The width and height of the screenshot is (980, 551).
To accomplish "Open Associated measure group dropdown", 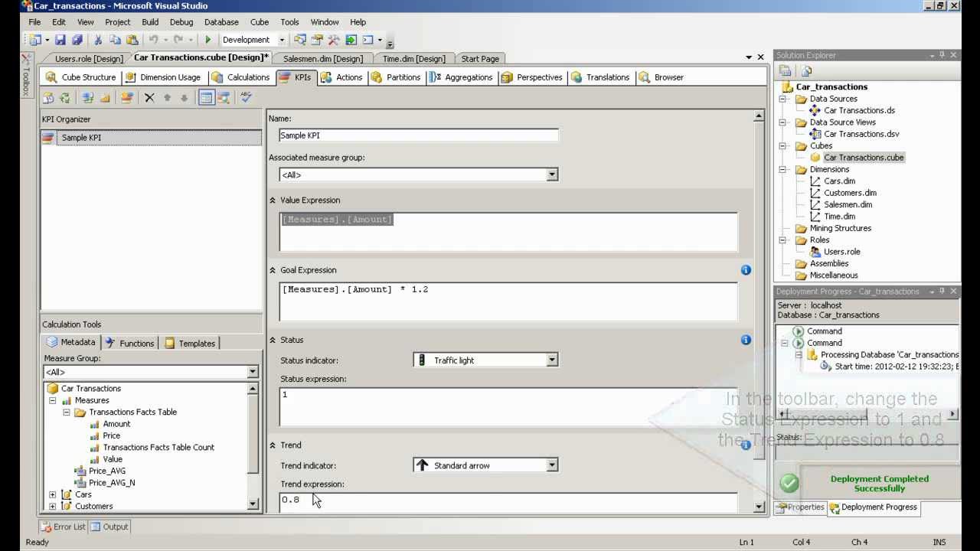I will click(x=552, y=175).
